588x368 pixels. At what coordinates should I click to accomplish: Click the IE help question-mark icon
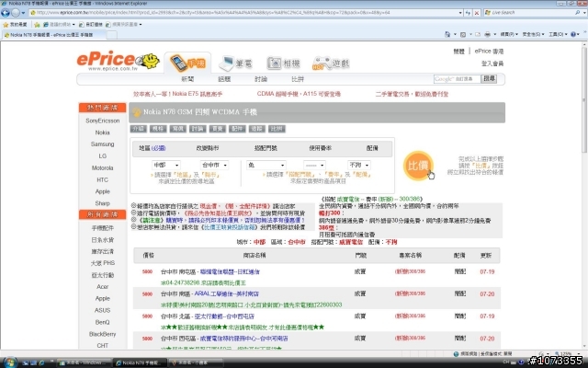573,34
